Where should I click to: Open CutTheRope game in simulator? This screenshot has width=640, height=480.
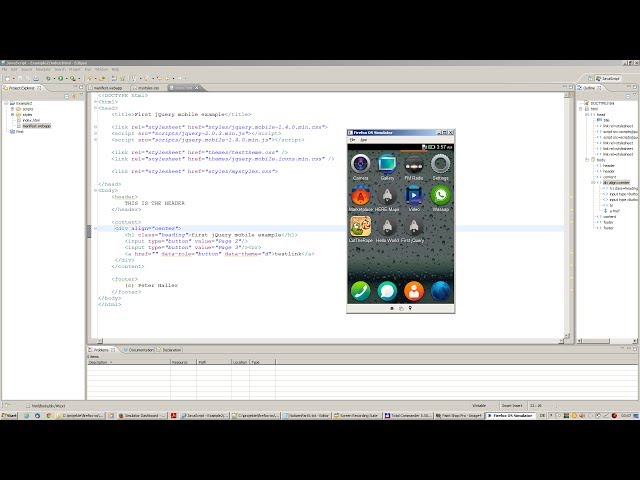(360, 227)
